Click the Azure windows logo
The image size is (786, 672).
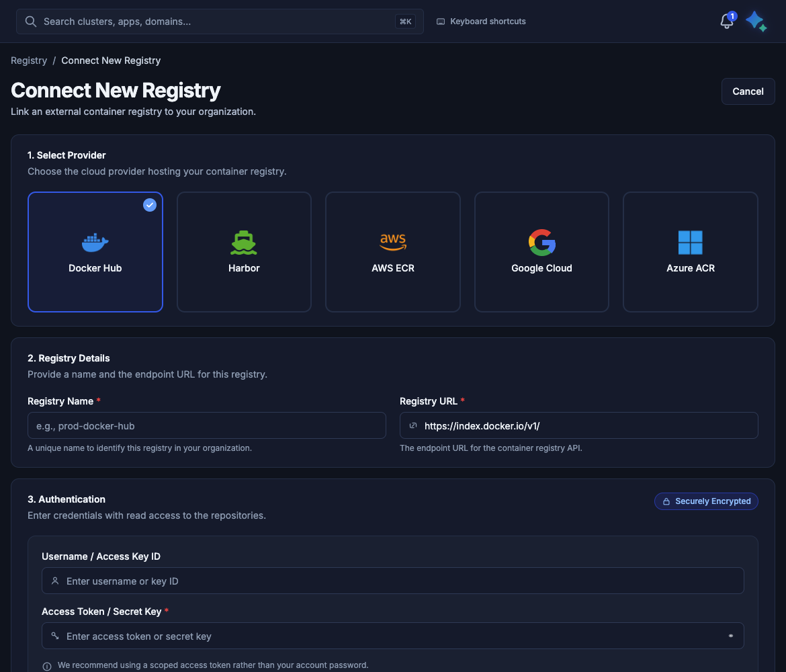point(690,243)
